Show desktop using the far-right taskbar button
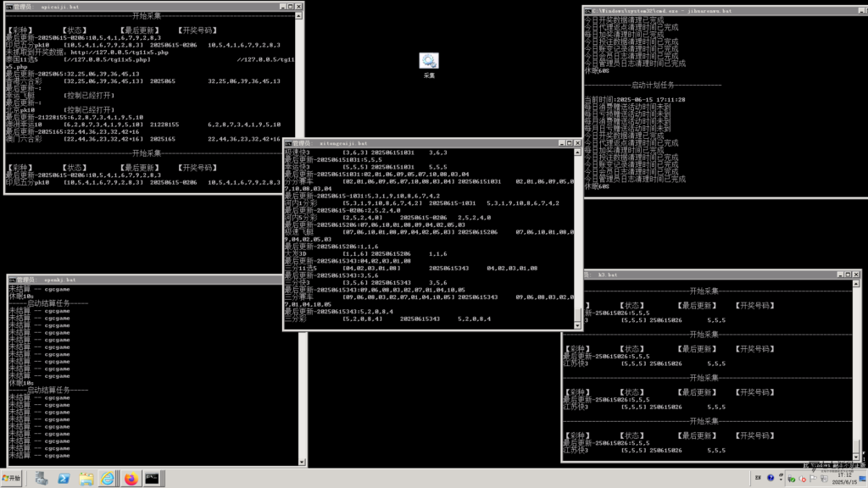 click(862, 479)
